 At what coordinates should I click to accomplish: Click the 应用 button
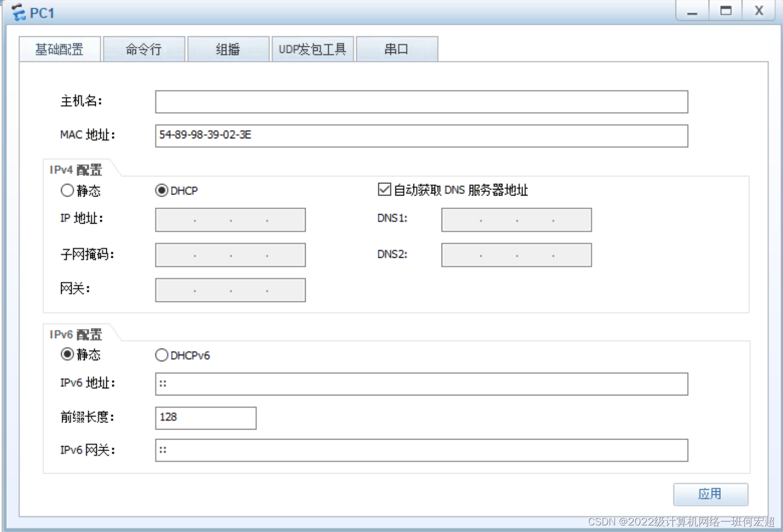[x=710, y=494]
